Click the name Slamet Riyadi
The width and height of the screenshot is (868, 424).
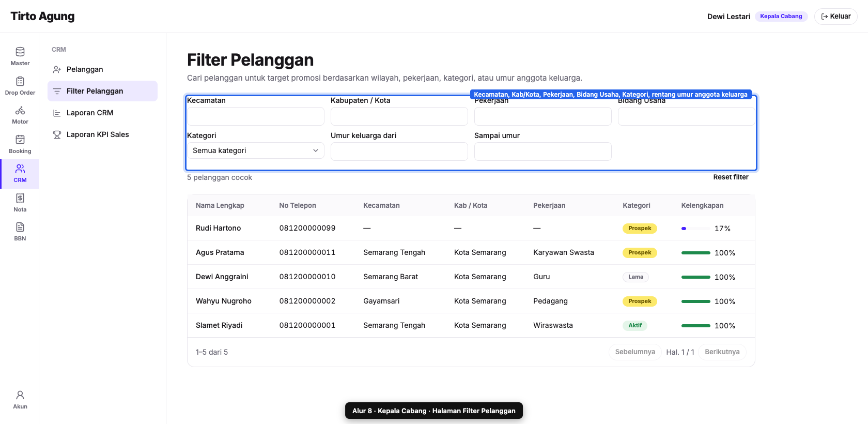pyautogui.click(x=219, y=325)
